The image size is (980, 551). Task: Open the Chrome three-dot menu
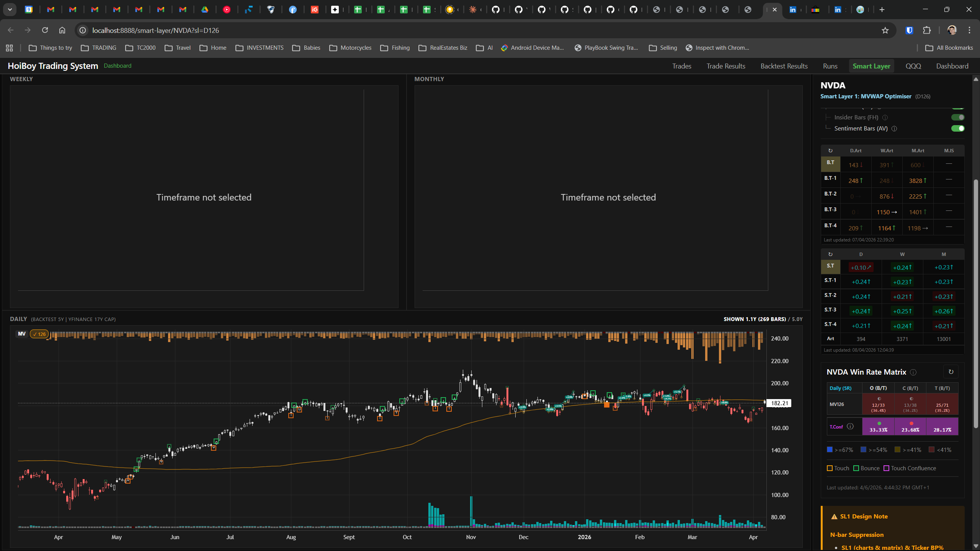coord(969,30)
